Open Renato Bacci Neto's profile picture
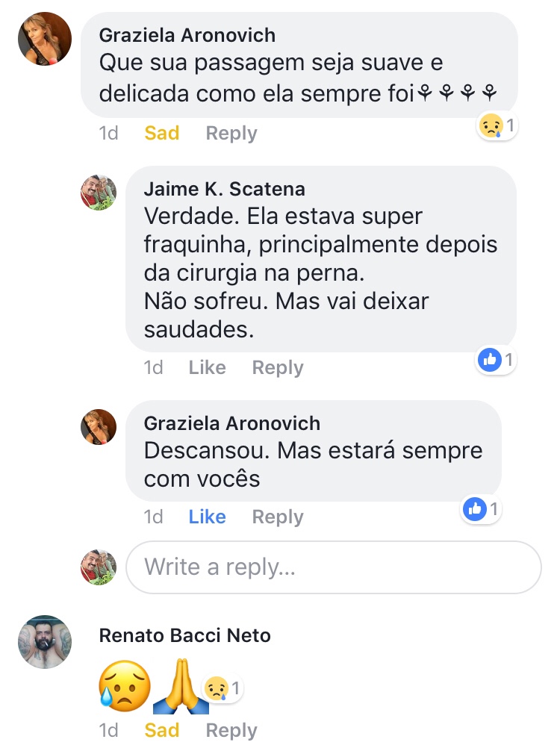 (x=45, y=642)
